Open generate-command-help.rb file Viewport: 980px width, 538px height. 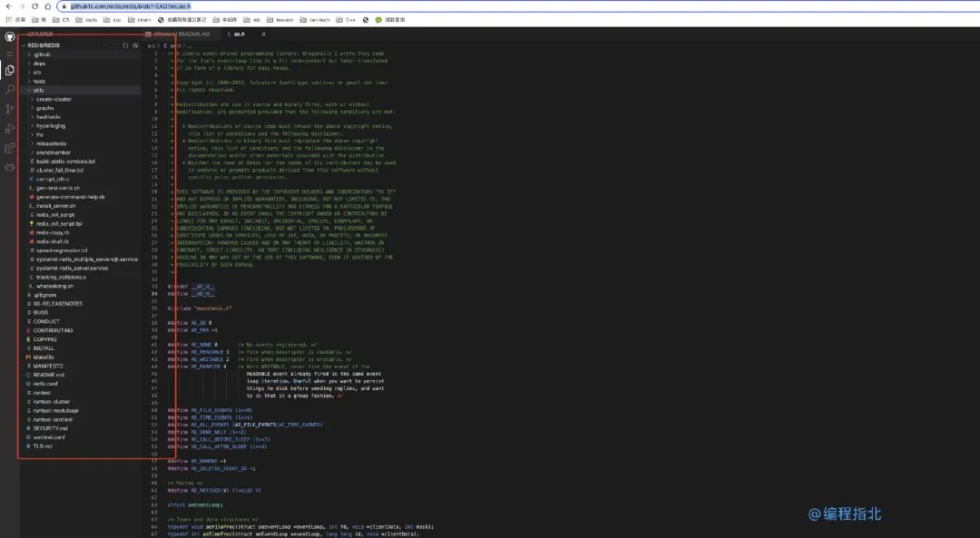pos(82,197)
